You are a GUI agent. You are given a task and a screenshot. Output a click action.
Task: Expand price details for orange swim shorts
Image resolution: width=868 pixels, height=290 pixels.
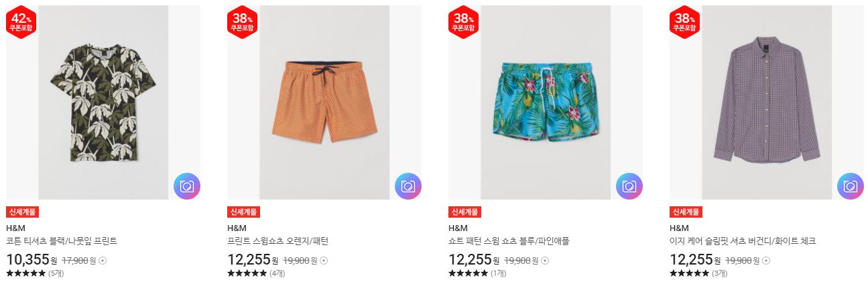coord(323,261)
